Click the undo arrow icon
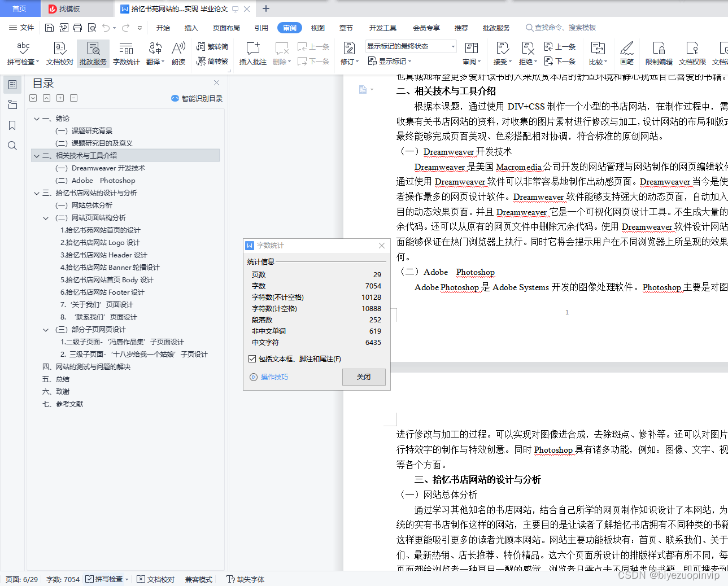The image size is (728, 586). 106,28
